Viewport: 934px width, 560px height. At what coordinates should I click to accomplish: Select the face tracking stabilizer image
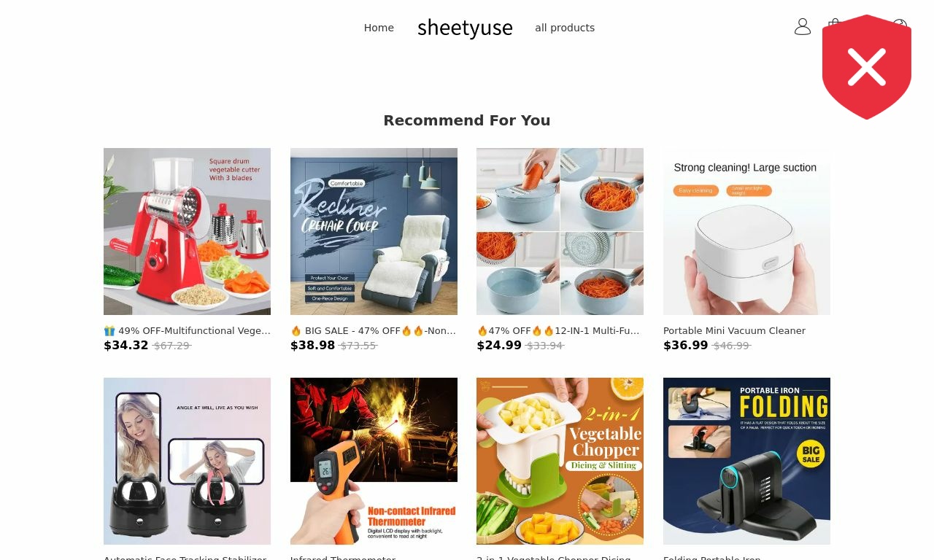[x=187, y=461]
